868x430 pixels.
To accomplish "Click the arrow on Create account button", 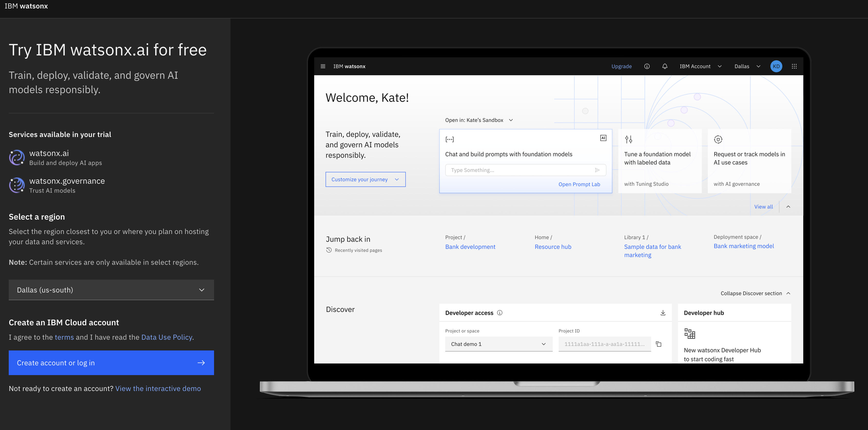I will (201, 363).
